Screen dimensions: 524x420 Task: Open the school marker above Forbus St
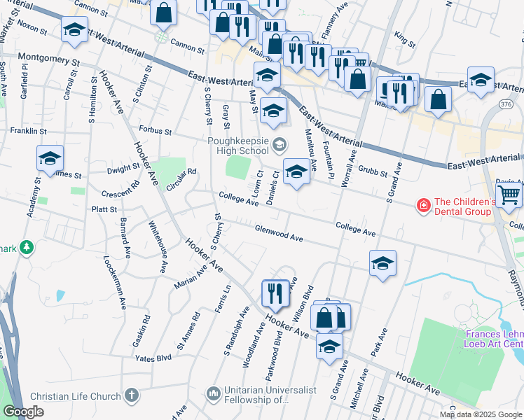pos(273,112)
